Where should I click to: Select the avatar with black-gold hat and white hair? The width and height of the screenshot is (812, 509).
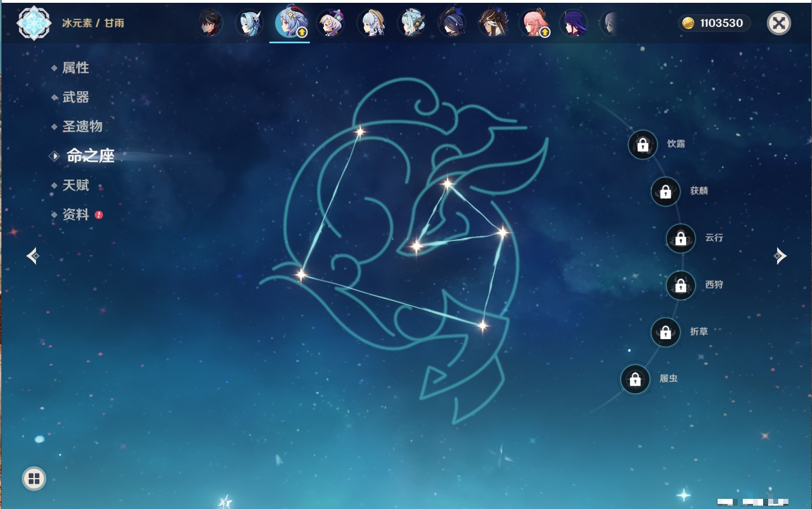click(493, 23)
